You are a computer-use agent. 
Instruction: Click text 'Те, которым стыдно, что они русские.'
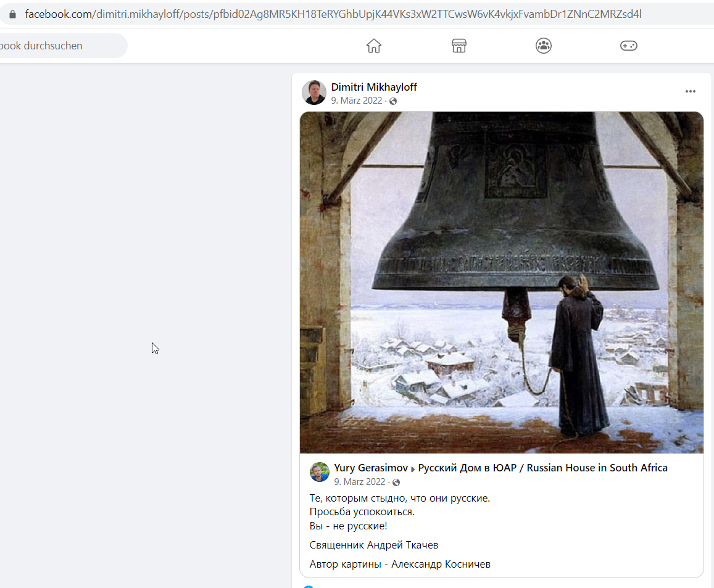click(400, 498)
